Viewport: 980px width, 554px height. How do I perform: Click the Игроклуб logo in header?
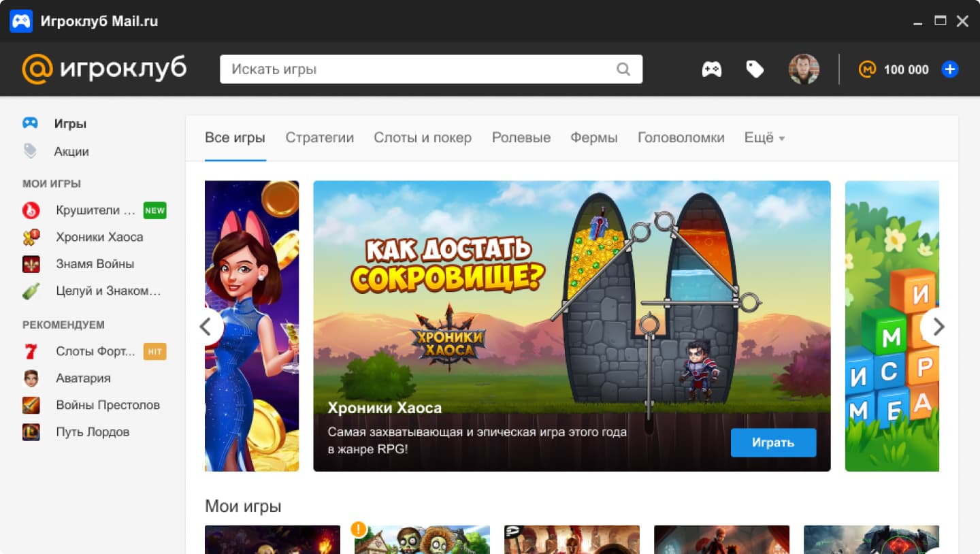pos(104,69)
